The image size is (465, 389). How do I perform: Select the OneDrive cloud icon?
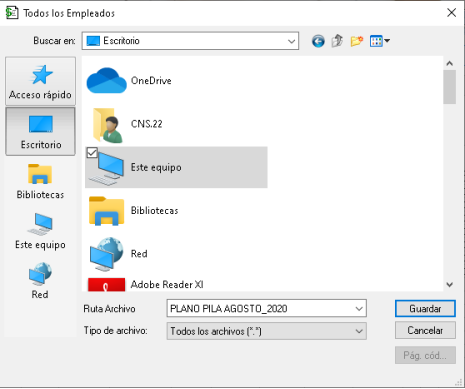106,80
